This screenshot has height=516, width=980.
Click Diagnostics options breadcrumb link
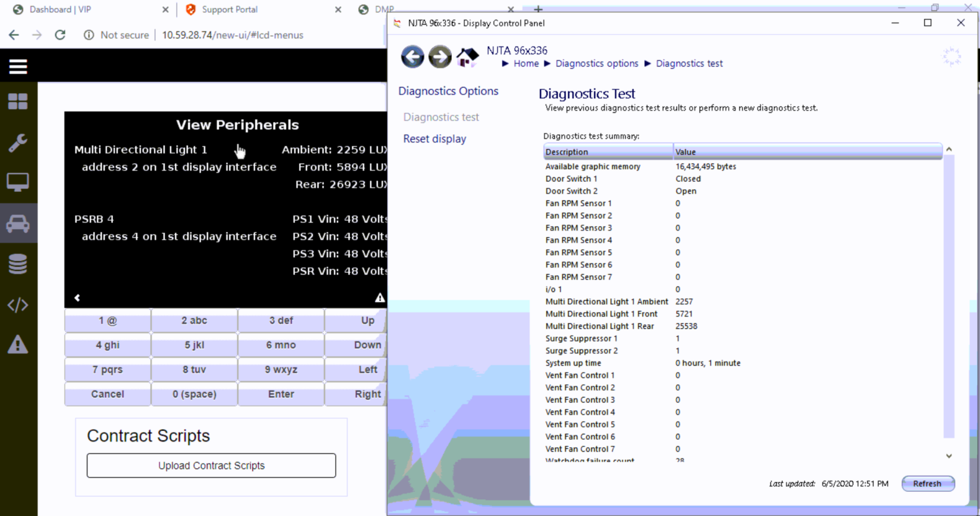click(x=596, y=63)
